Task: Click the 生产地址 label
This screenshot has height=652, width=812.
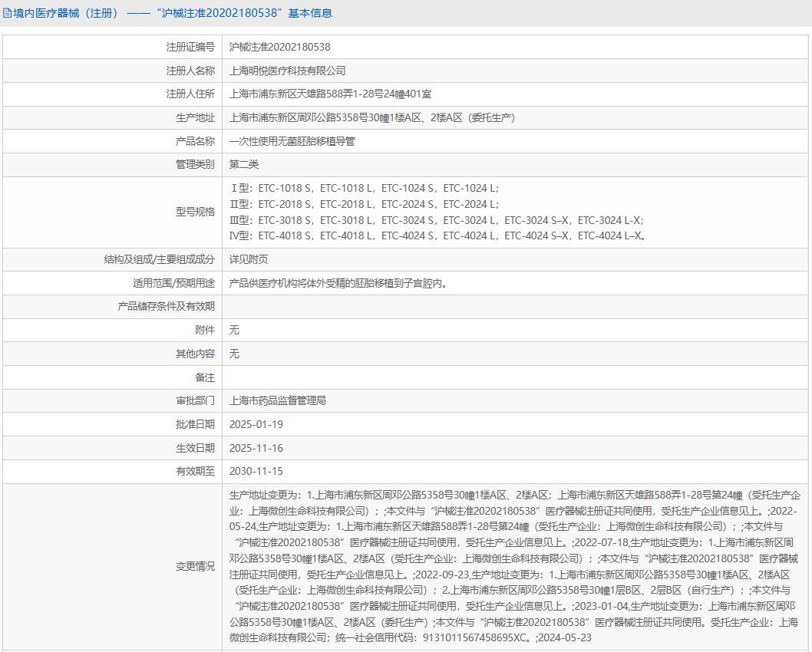Action: (195, 118)
